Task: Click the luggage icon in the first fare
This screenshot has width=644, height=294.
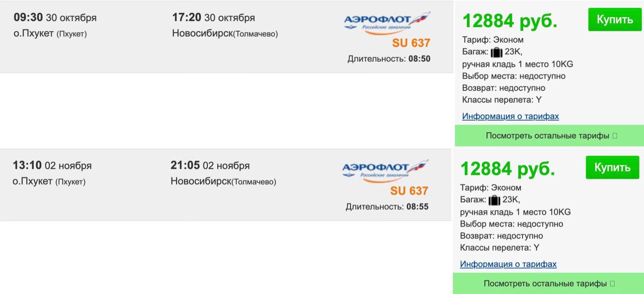Action: 496,52
